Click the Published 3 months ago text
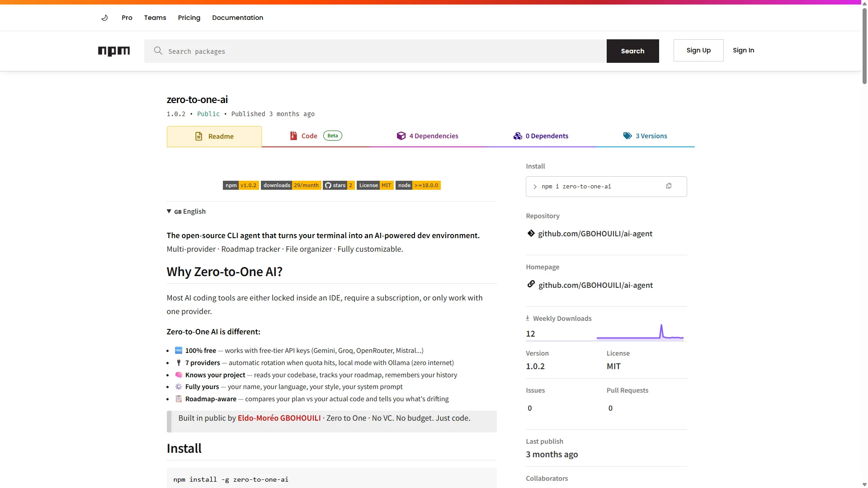The height and width of the screenshot is (488, 868). [273, 114]
